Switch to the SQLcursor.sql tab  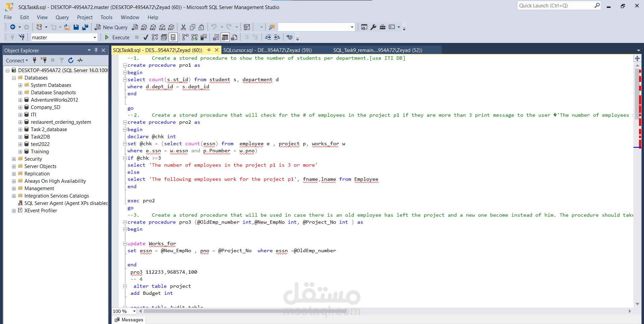[267, 50]
